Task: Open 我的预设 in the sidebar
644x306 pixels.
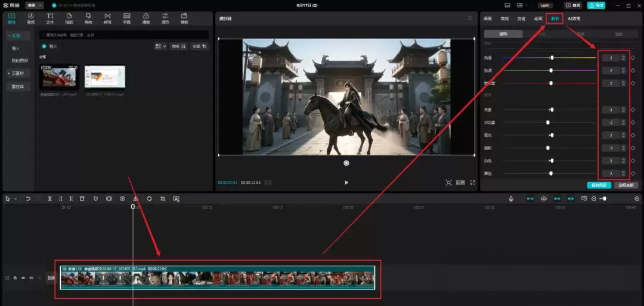Action: [x=20, y=60]
